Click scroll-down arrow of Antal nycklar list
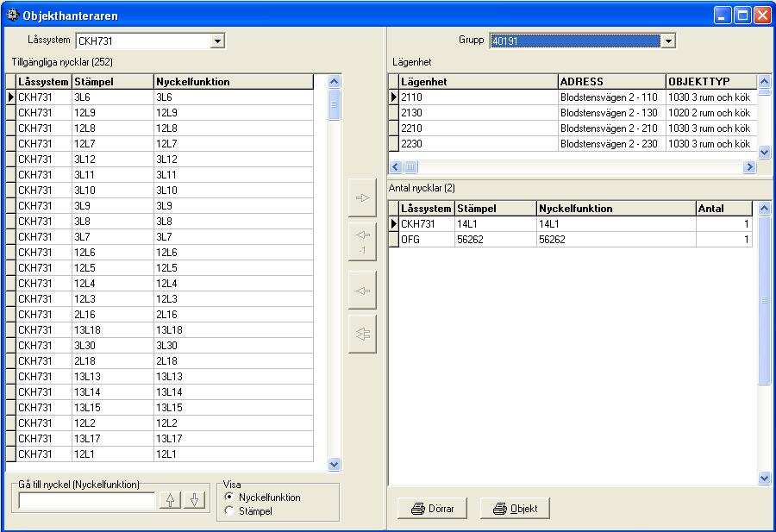Image resolution: width=776 pixels, height=532 pixels. tap(764, 478)
